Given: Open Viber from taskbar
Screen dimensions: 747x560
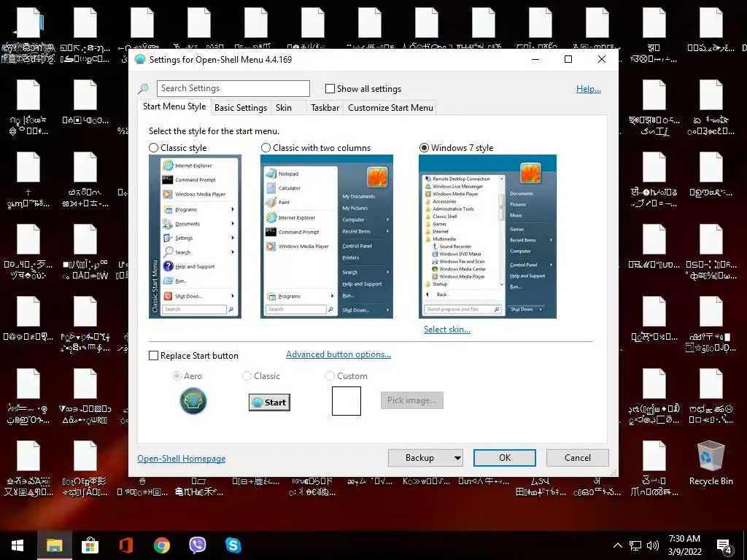Looking at the screenshot, I should 197,545.
